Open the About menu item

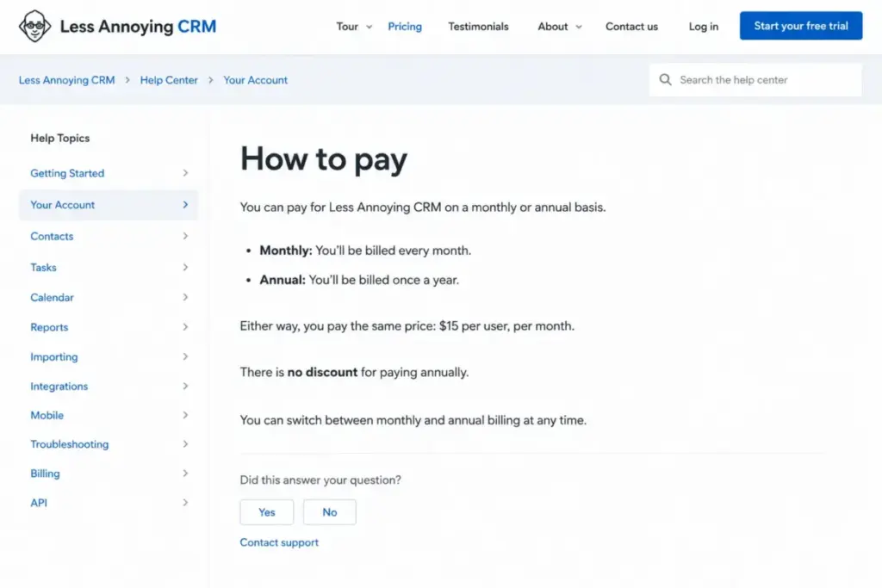552,27
